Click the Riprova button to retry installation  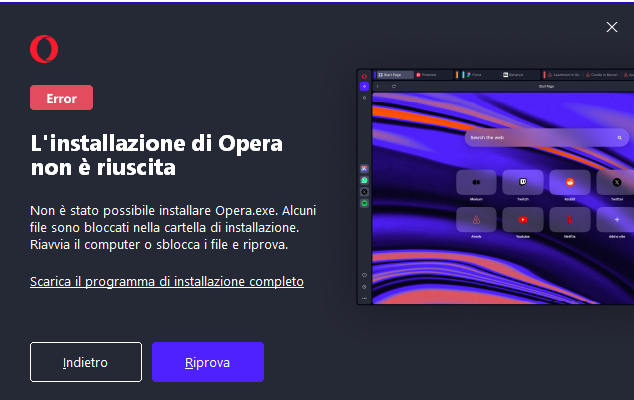click(x=208, y=362)
